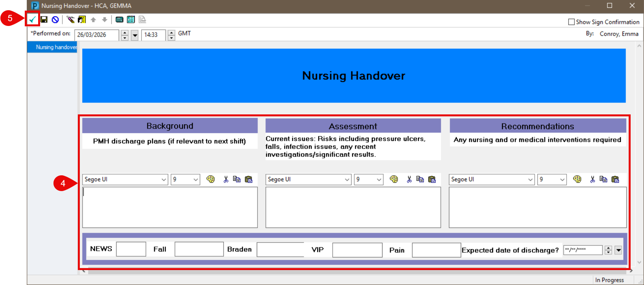Save the form with the floppy disk icon
This screenshot has width=644, height=285.
click(x=44, y=19)
